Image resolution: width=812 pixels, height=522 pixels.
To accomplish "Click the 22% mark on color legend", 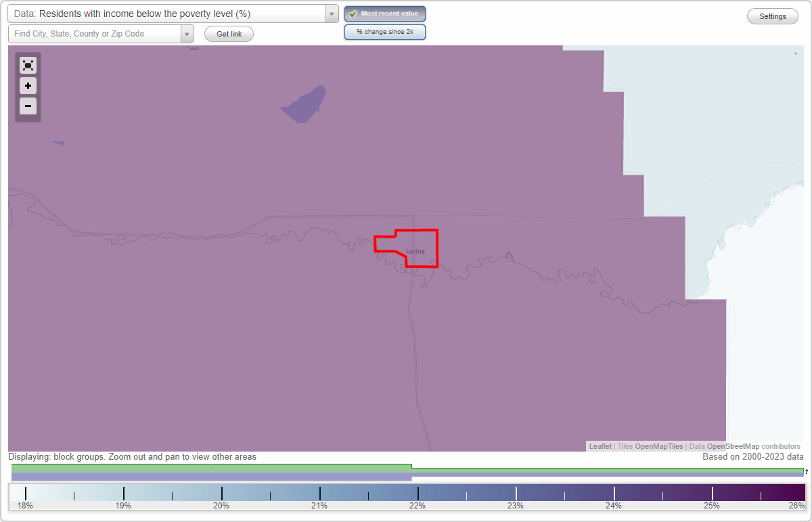I will point(418,505).
